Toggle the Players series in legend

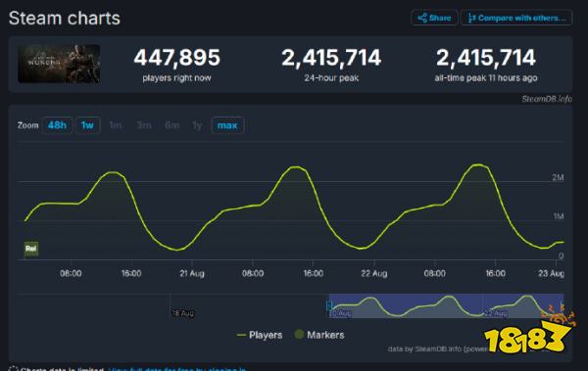[260, 335]
